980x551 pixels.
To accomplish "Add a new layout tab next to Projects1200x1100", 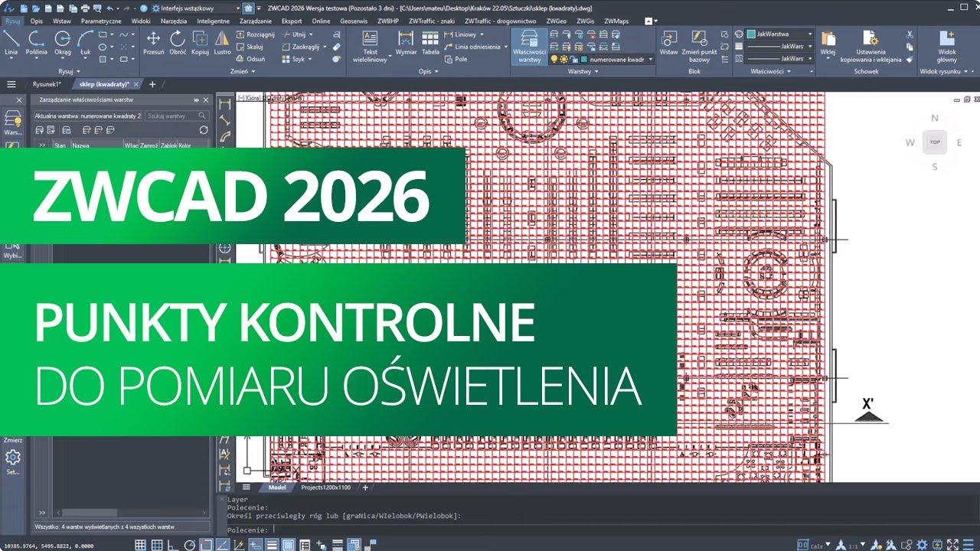I will click(x=365, y=487).
